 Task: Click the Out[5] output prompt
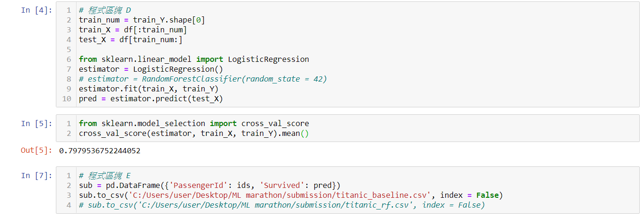click(37, 151)
